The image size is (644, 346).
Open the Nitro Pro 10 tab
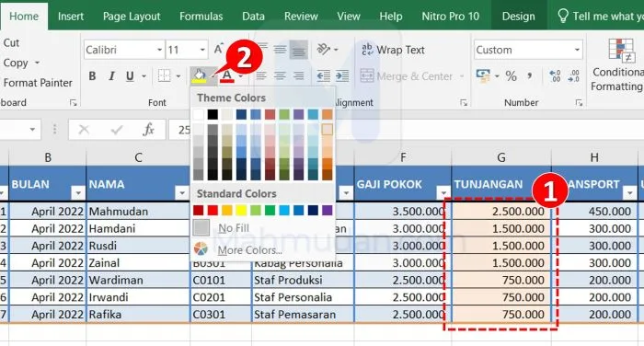click(451, 16)
